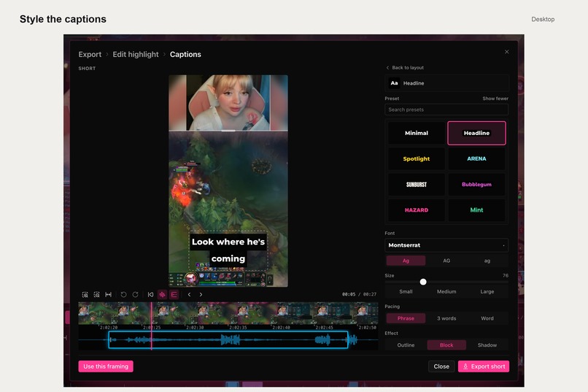Go to next caption segment

coord(201,294)
